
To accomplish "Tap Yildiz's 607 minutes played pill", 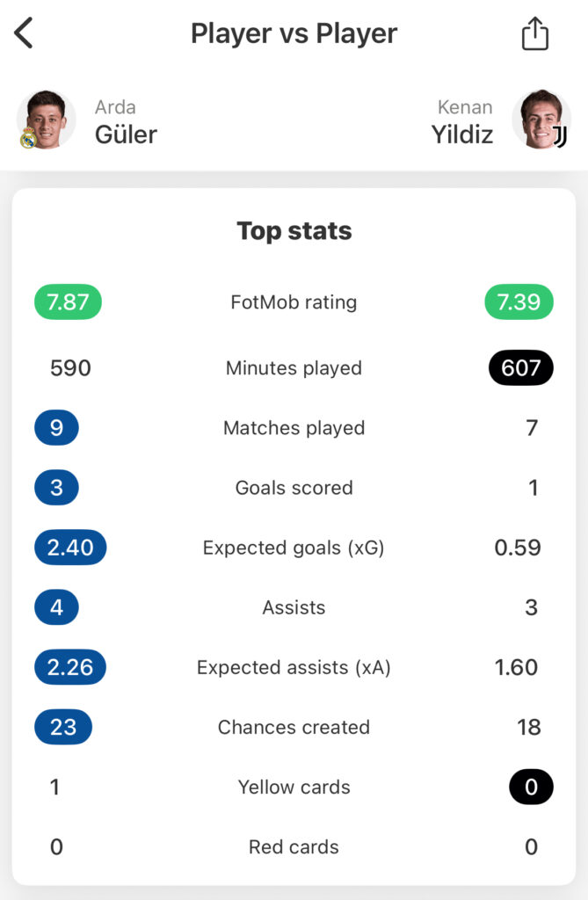I will coord(520,368).
